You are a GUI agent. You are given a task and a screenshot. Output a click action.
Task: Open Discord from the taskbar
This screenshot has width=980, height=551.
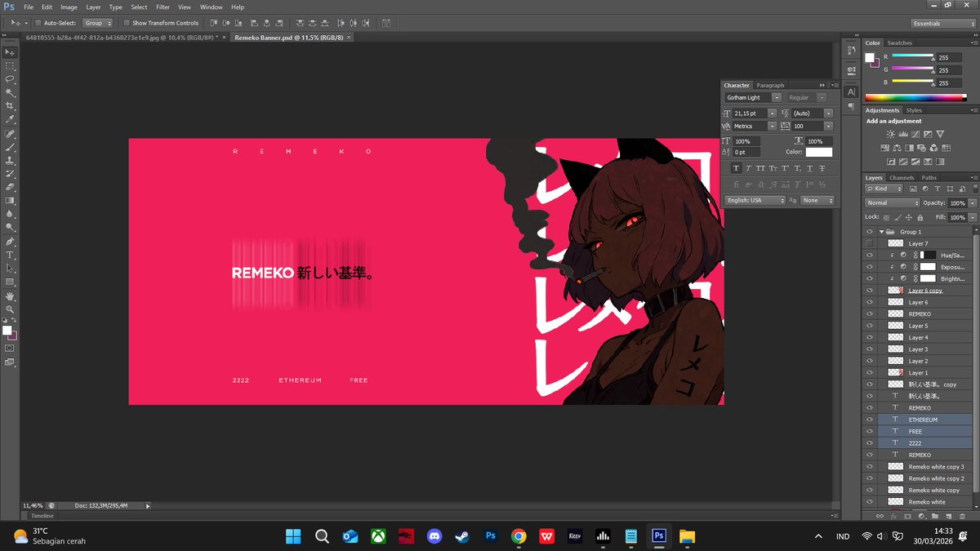coord(434,536)
